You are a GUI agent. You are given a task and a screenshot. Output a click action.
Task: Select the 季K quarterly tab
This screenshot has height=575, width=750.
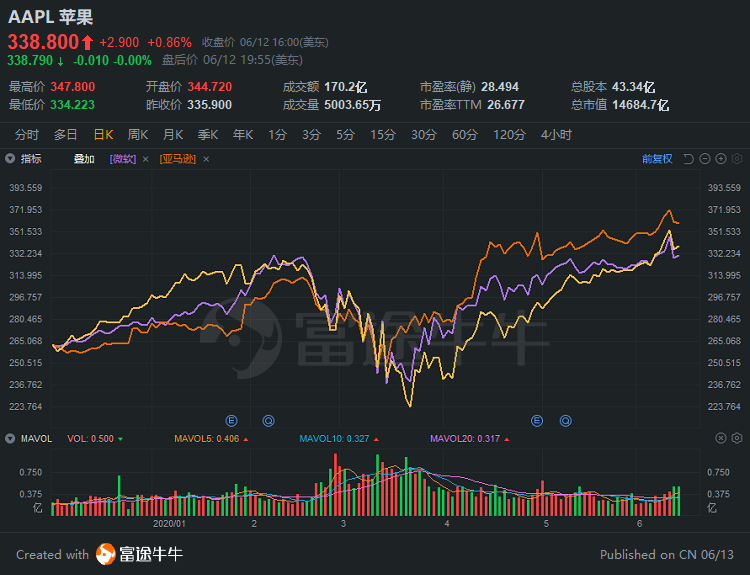[208, 135]
